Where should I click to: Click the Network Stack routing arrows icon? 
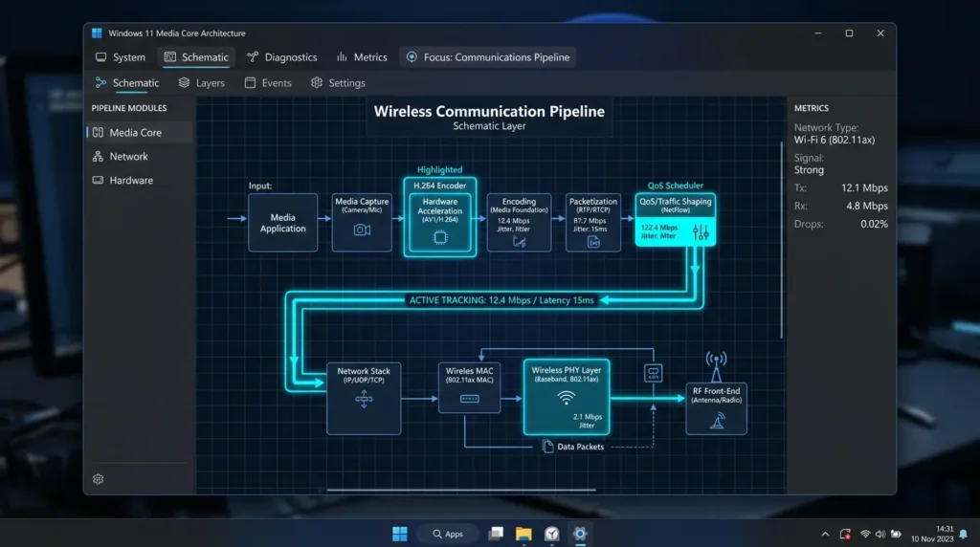[x=364, y=399]
